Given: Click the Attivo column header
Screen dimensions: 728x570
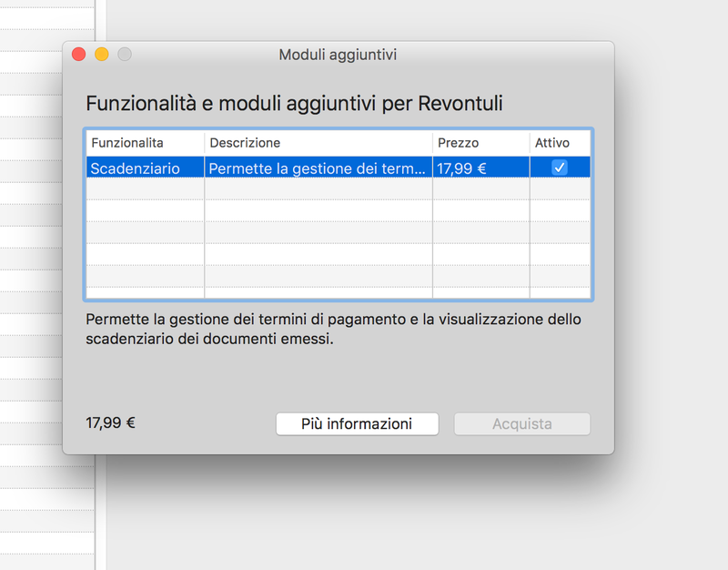Looking at the screenshot, I should 560,143.
